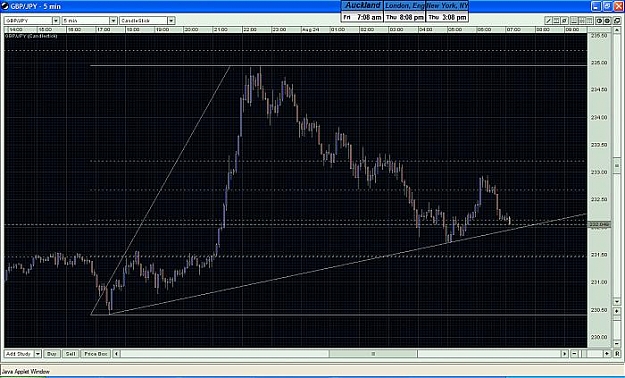The height and width of the screenshot is (378, 625).
Task: Click the R reset button at bottom right
Action: 617,354
